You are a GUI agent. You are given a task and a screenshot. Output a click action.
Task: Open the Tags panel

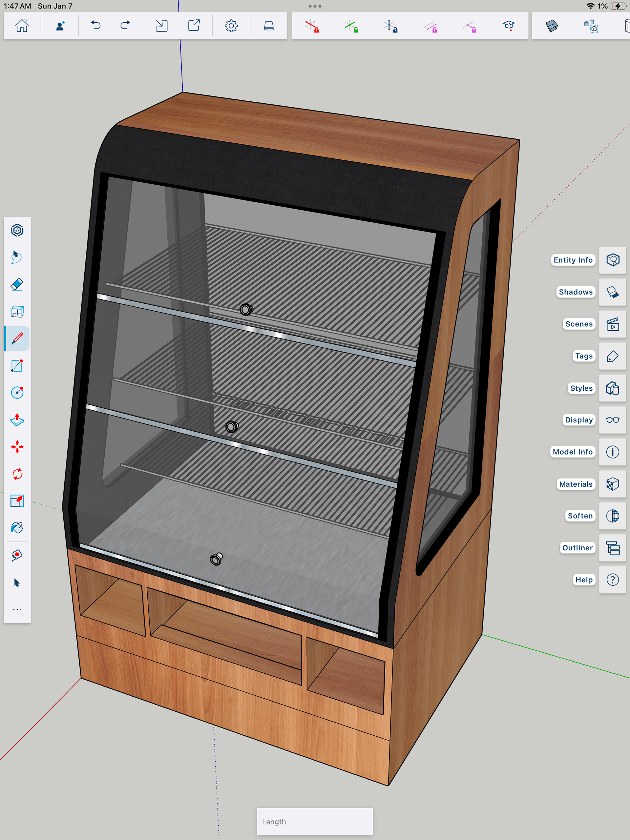click(613, 356)
